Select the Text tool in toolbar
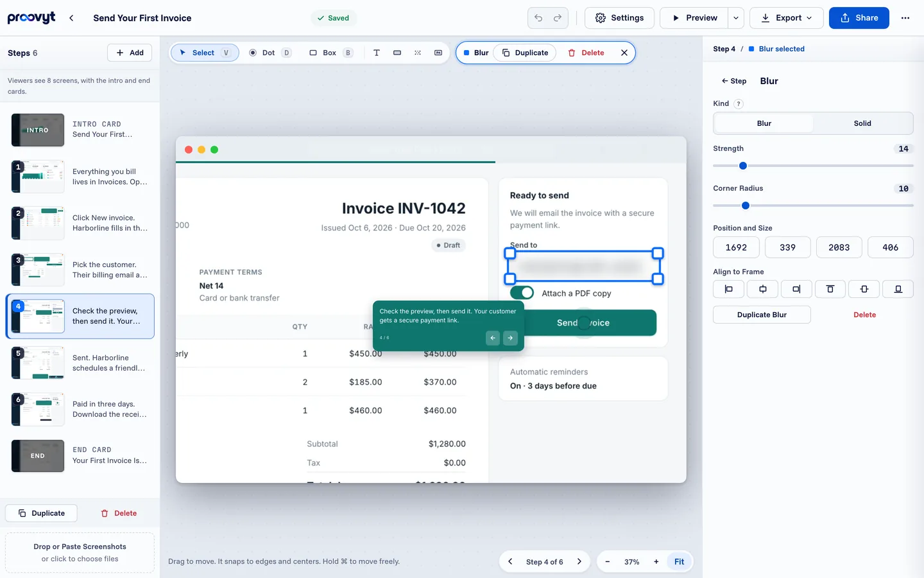Viewport: 924px width, 578px height. [377, 53]
